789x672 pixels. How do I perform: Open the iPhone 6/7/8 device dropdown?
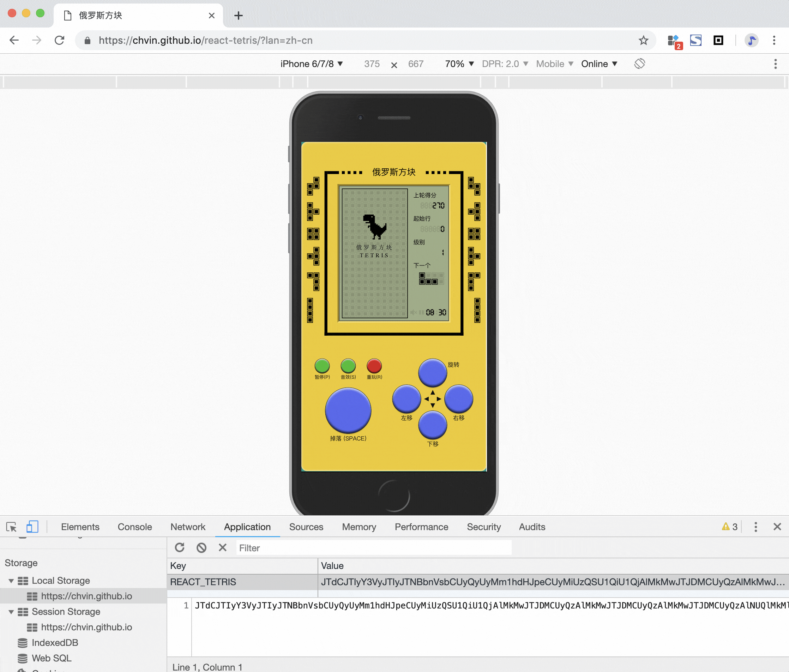[312, 64]
